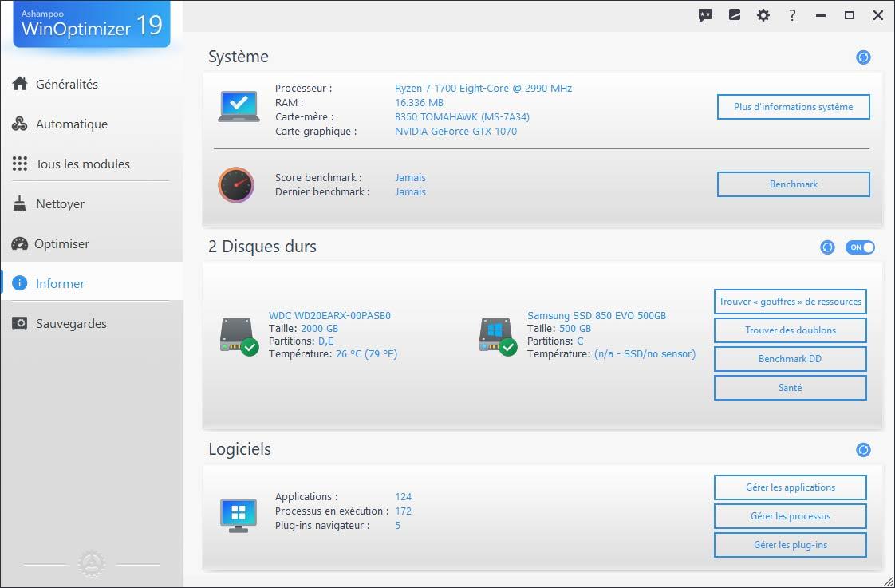Select Informer in the sidebar

(x=91, y=283)
